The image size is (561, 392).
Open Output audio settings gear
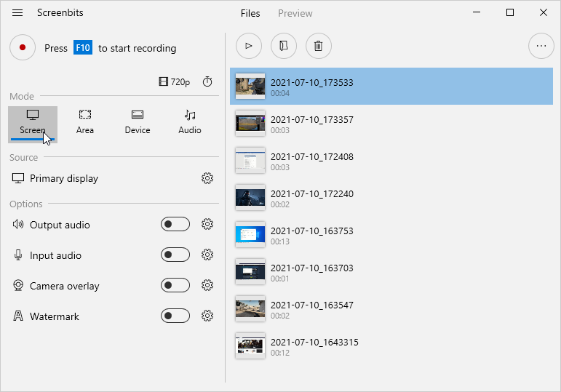coord(207,224)
